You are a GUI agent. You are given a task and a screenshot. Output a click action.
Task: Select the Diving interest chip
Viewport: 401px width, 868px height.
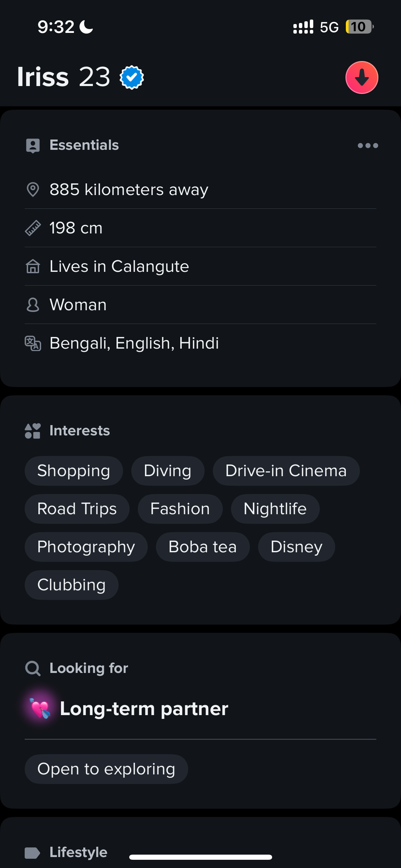pyautogui.click(x=168, y=471)
